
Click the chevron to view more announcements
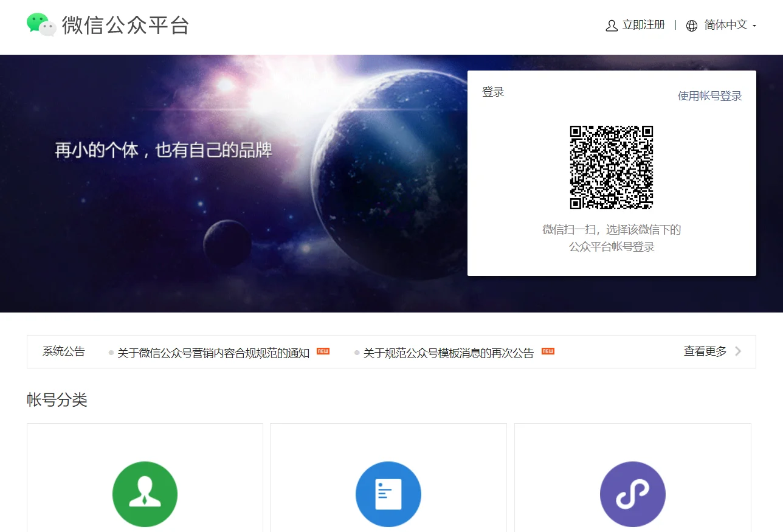coord(737,351)
